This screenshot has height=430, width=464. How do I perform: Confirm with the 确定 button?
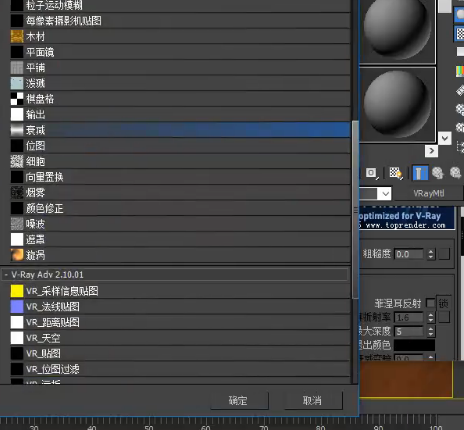tap(239, 400)
